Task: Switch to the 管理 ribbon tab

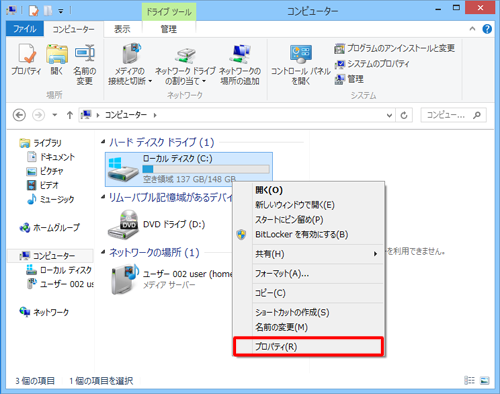Action: (169, 29)
